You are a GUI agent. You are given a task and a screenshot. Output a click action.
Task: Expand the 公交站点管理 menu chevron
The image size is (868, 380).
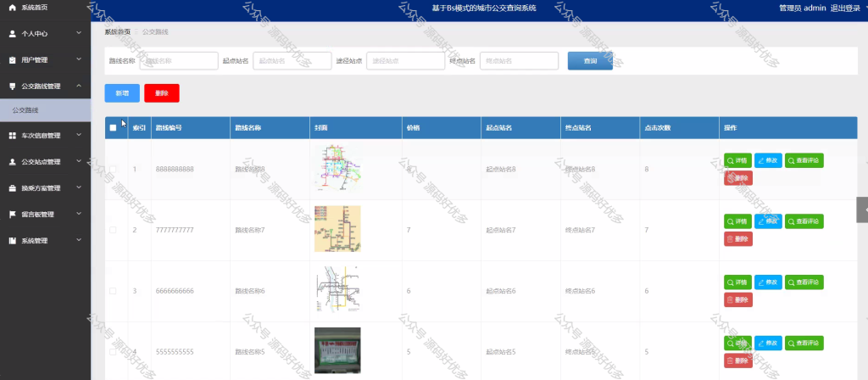pos(79,162)
